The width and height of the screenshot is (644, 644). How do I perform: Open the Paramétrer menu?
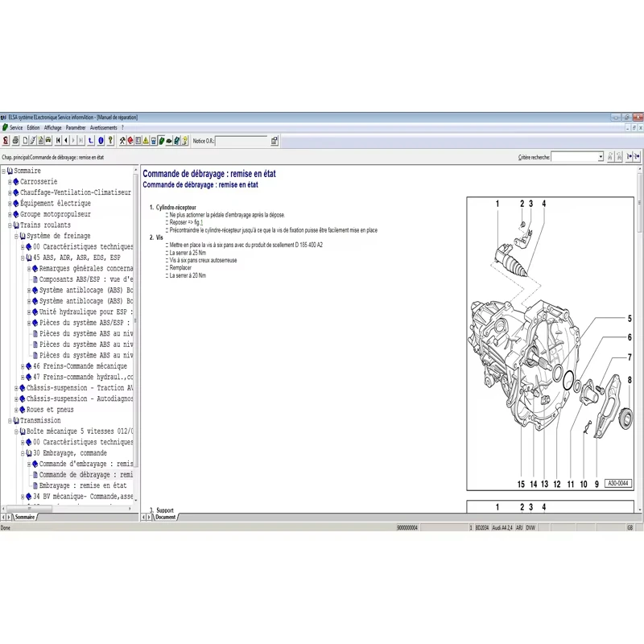point(76,128)
